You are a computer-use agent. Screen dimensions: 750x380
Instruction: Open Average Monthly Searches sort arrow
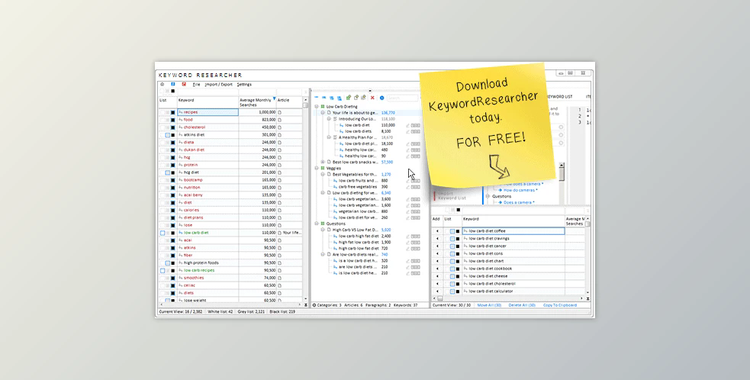tap(274, 99)
